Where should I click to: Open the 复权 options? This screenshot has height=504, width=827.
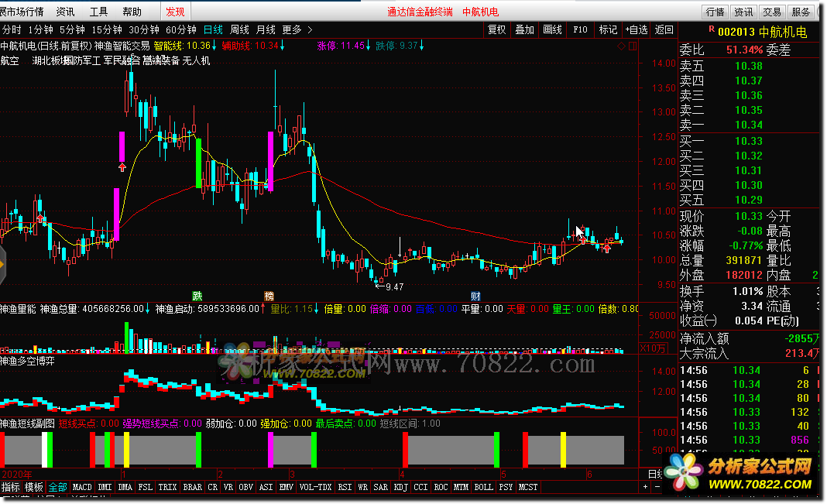(x=497, y=29)
